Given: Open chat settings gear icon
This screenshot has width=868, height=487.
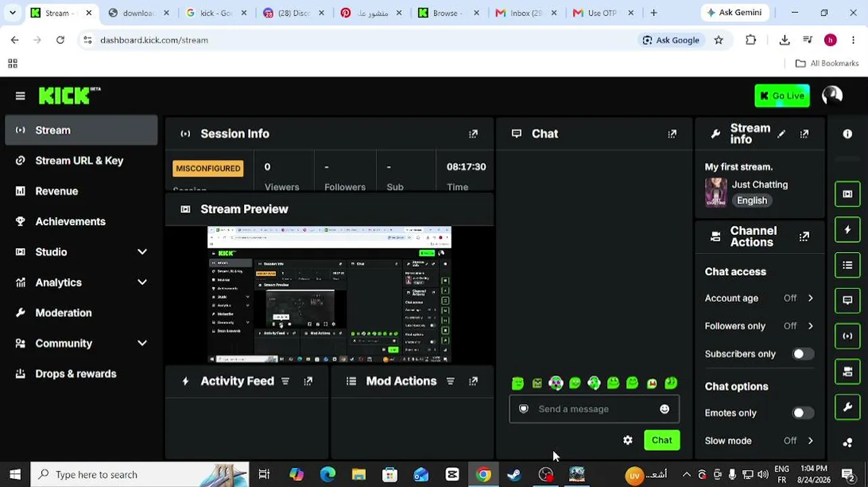Looking at the screenshot, I should coord(628,440).
